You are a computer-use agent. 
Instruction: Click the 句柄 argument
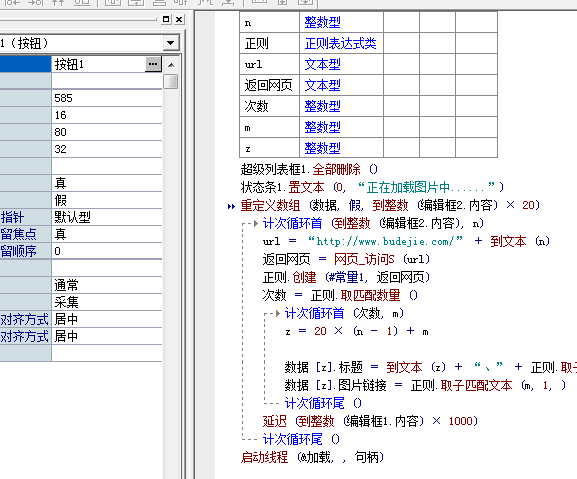pyautogui.click(x=366, y=458)
